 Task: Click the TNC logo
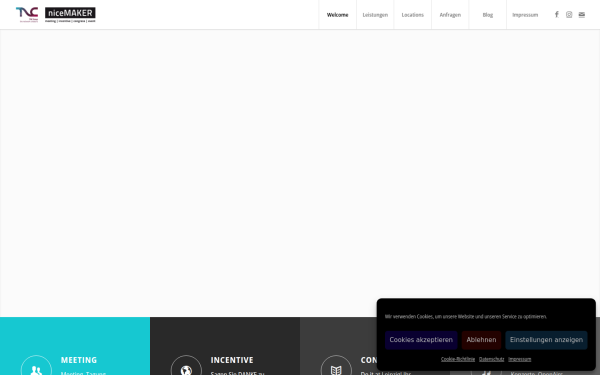tap(27, 15)
